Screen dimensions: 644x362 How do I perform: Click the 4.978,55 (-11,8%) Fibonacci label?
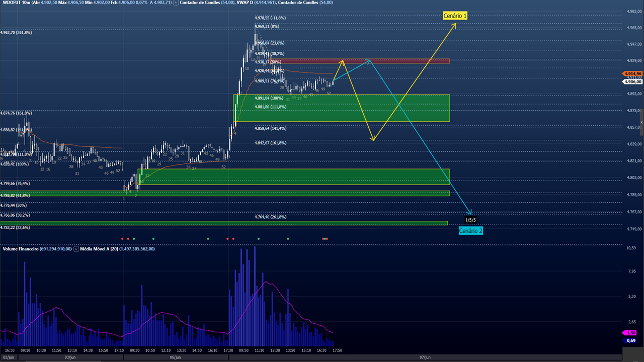point(270,18)
